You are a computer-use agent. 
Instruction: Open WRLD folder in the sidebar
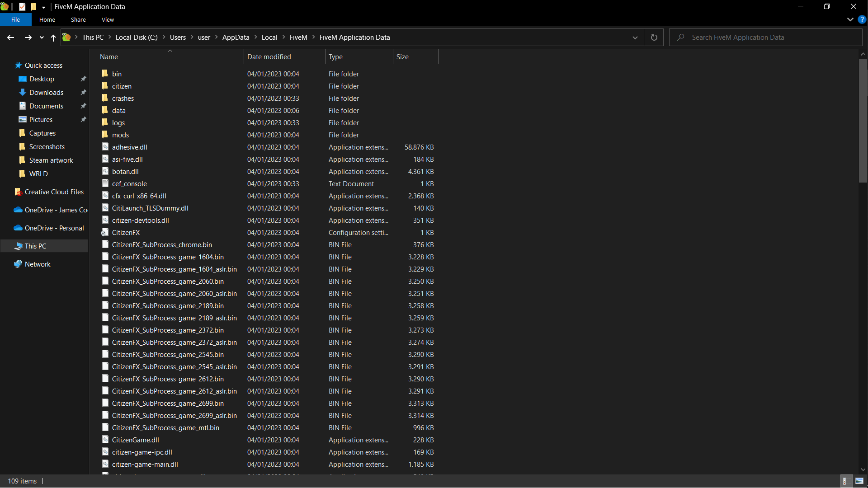38,174
